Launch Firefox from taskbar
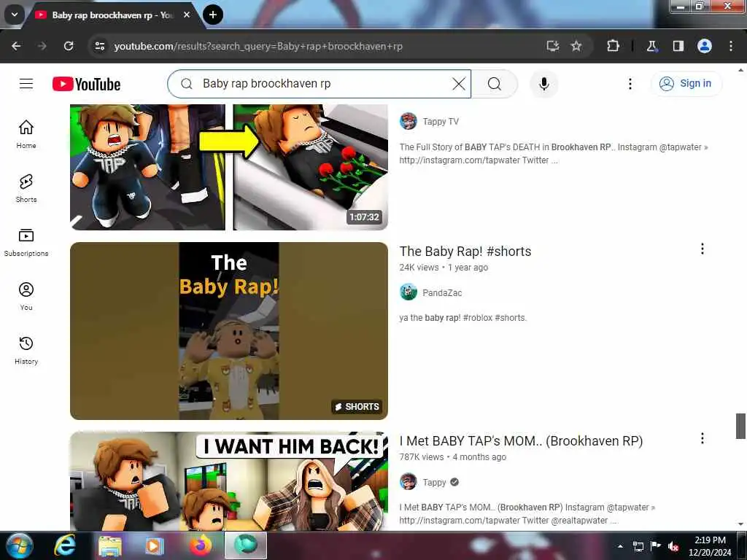The width and height of the screenshot is (747, 560). click(201, 545)
